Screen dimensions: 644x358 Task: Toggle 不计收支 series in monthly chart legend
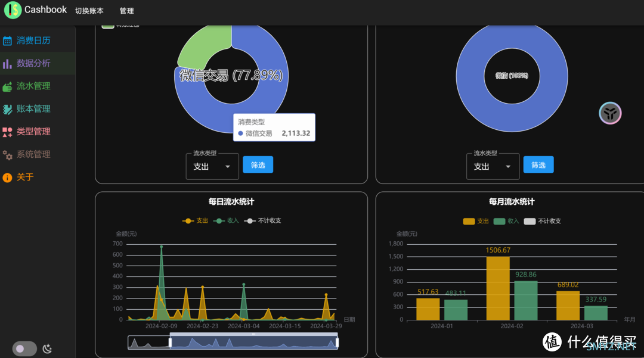[x=542, y=221]
